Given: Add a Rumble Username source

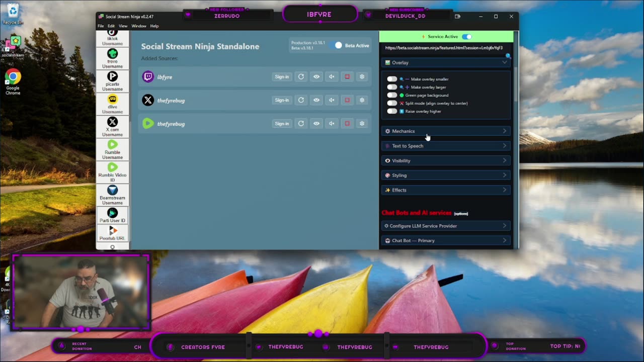Looking at the screenshot, I should (x=112, y=149).
